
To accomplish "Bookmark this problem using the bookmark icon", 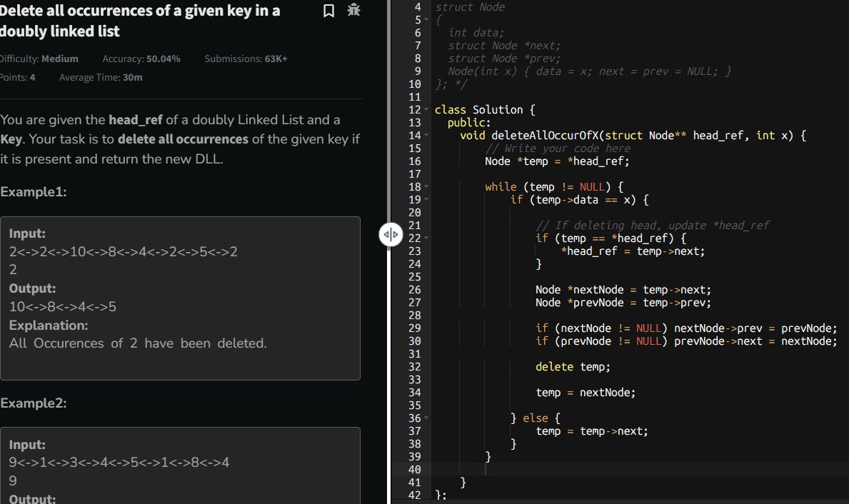I will 328,11.
